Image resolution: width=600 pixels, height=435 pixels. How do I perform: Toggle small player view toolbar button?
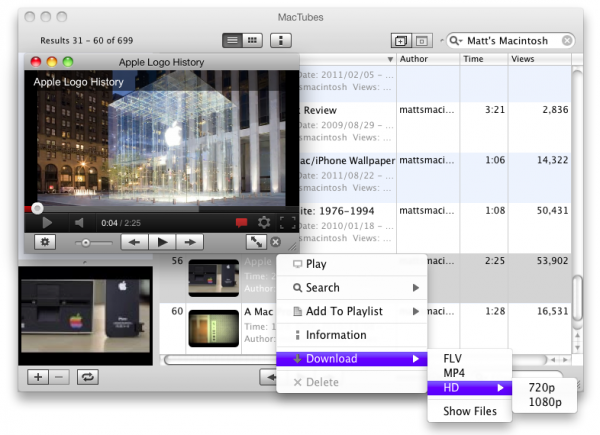point(422,41)
